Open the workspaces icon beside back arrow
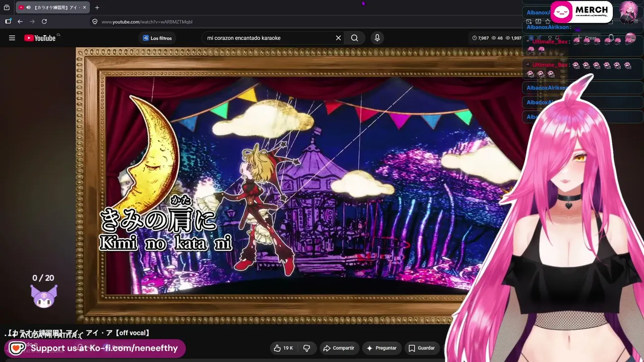The width and height of the screenshot is (644, 362). 8,22
